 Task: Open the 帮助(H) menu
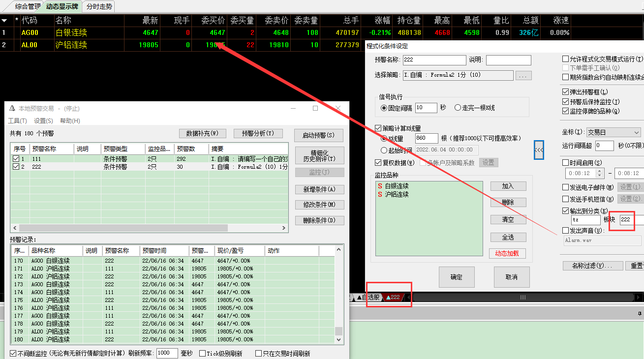coord(70,121)
